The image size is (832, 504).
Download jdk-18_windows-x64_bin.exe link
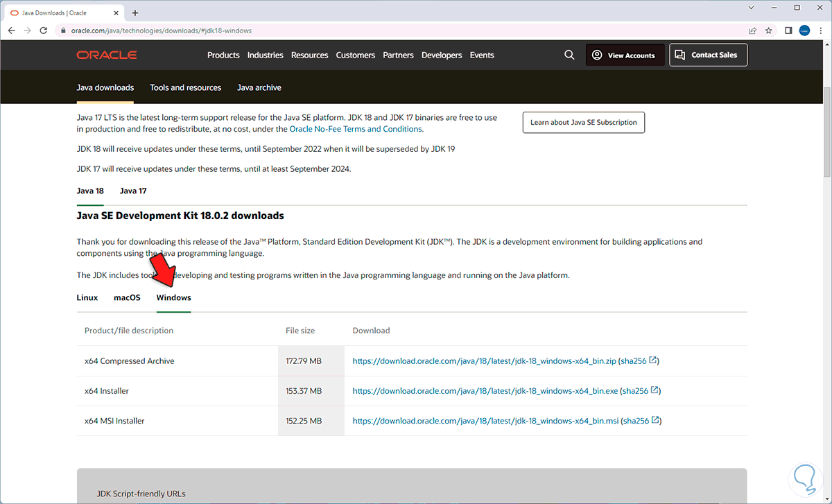pyautogui.click(x=485, y=390)
